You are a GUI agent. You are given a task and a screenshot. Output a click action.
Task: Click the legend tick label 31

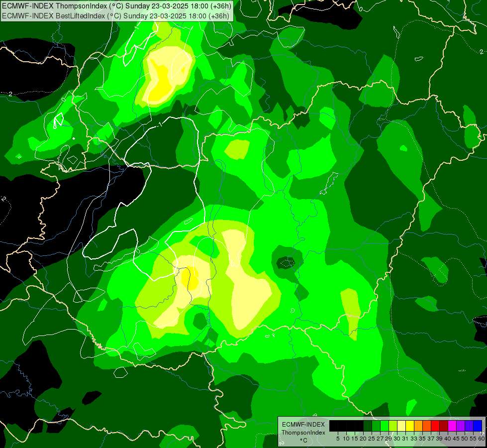click(x=405, y=439)
